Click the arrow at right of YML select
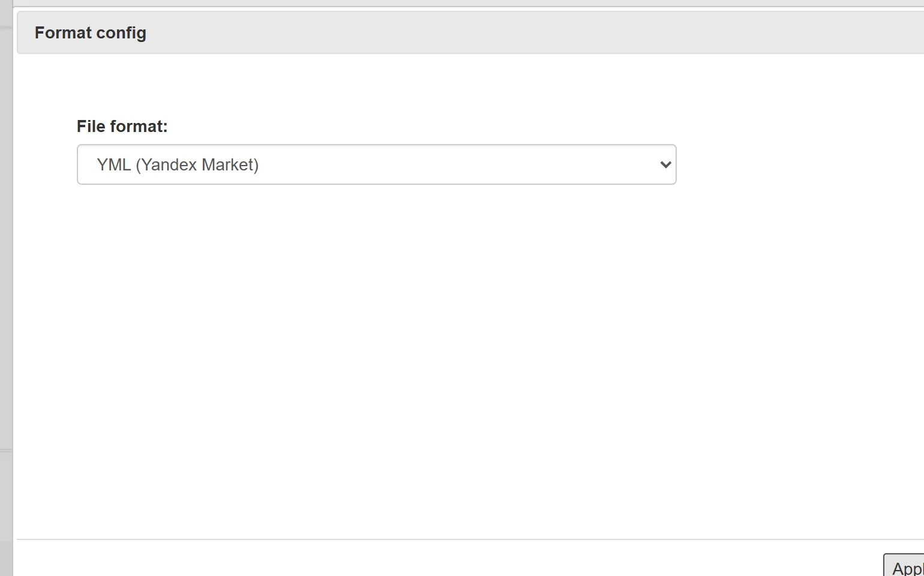Image resolution: width=924 pixels, height=576 pixels. coord(665,164)
